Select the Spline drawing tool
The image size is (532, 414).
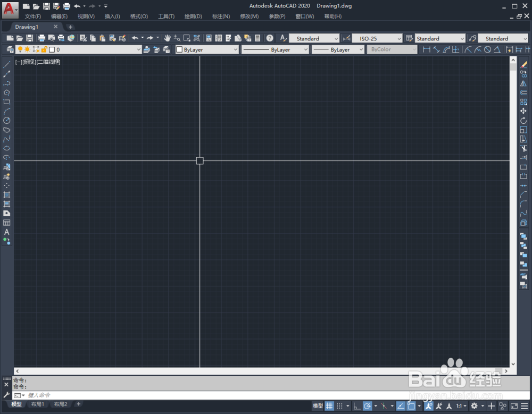point(6,139)
